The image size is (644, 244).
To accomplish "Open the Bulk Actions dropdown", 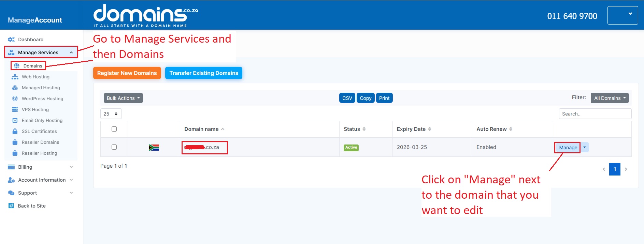I will (x=123, y=98).
